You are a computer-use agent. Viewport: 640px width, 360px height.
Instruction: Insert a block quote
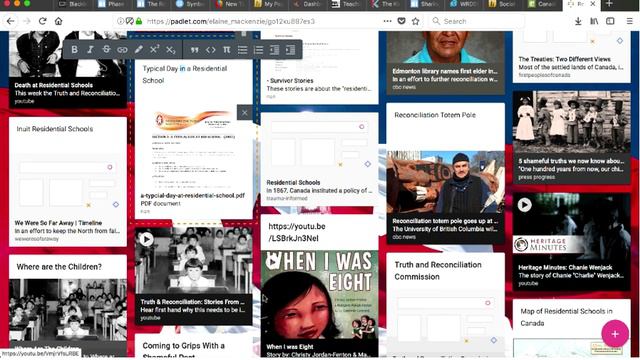click(x=195, y=50)
